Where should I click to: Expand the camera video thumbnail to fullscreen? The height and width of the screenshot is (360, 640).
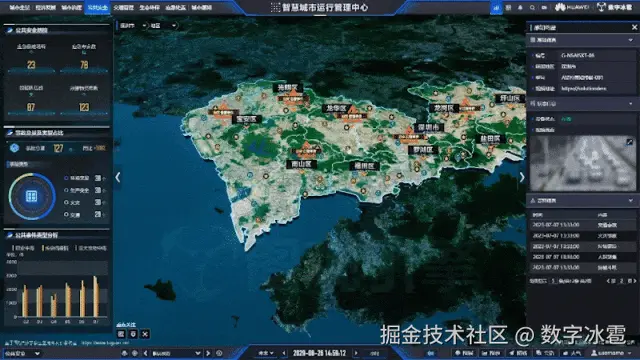pos(629,142)
